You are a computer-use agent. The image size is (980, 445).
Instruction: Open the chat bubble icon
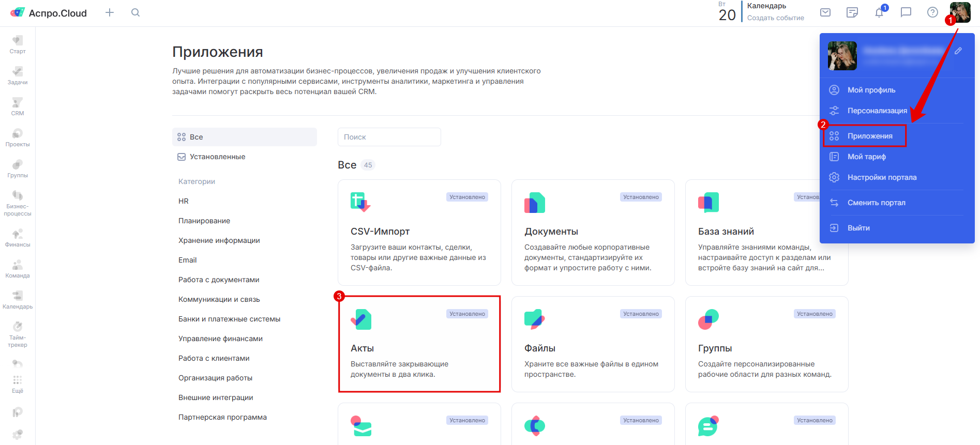click(x=906, y=12)
